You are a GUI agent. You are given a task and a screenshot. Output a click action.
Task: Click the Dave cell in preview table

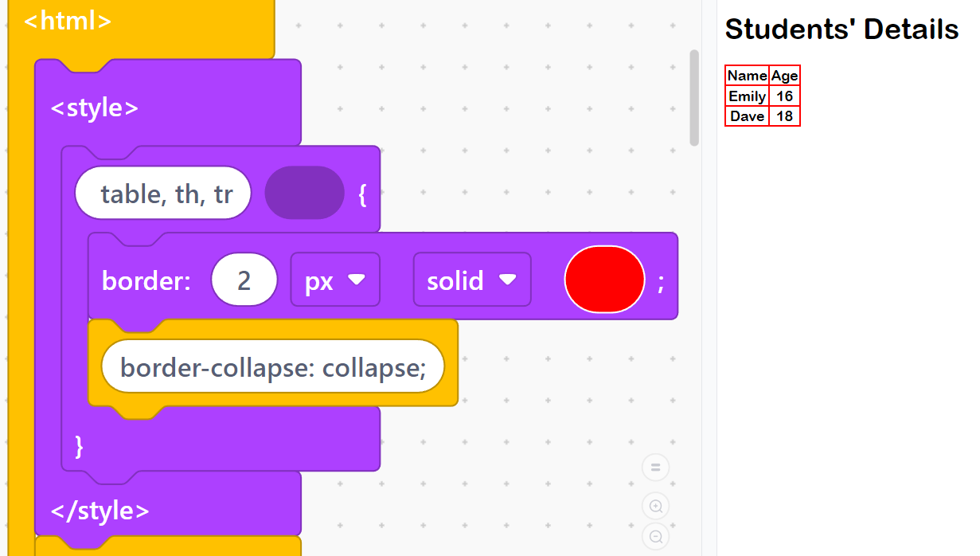click(747, 116)
